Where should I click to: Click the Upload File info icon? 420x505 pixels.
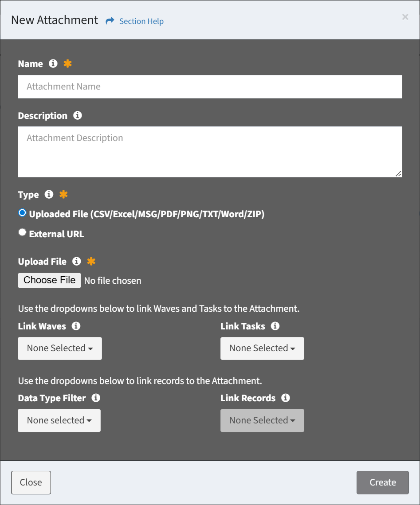coord(77,261)
